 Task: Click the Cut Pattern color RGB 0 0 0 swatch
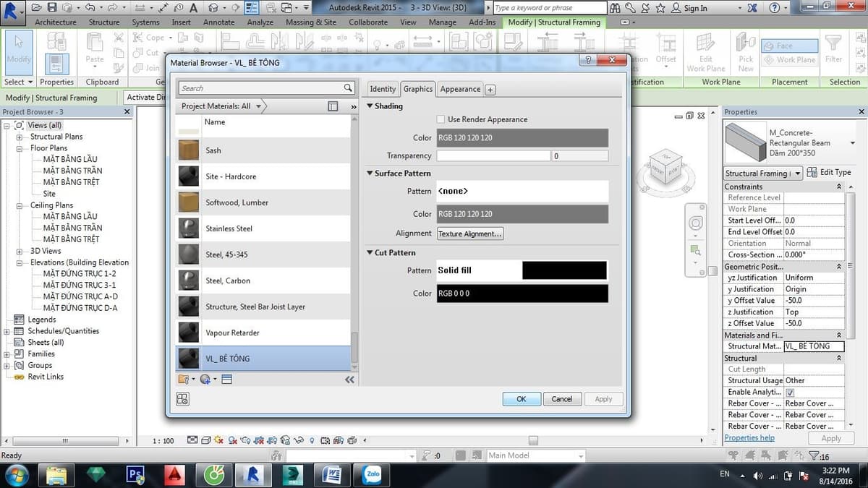522,294
